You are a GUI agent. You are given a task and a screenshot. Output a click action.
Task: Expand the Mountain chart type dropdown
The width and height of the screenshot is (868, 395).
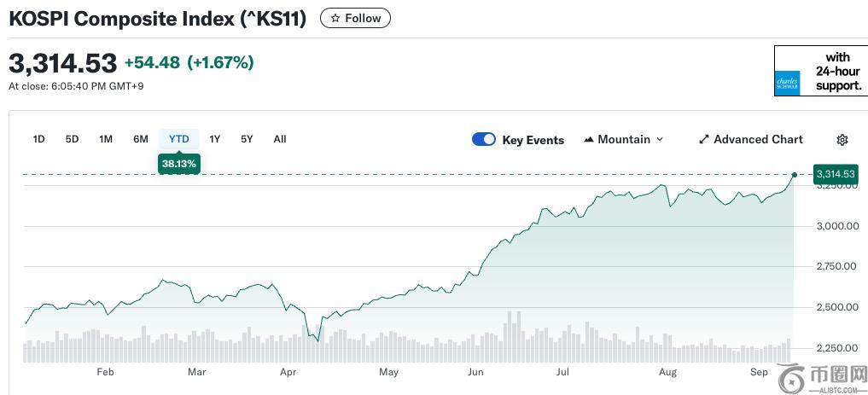[659, 140]
